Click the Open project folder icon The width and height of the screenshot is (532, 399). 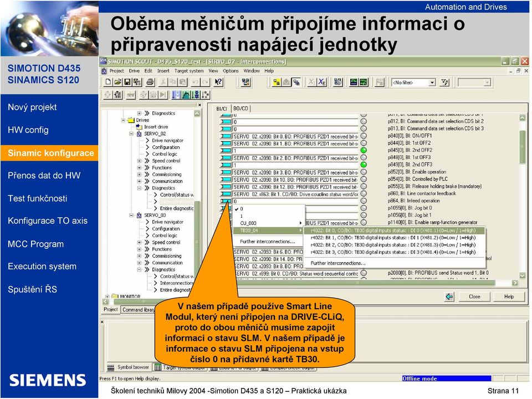coord(117,82)
